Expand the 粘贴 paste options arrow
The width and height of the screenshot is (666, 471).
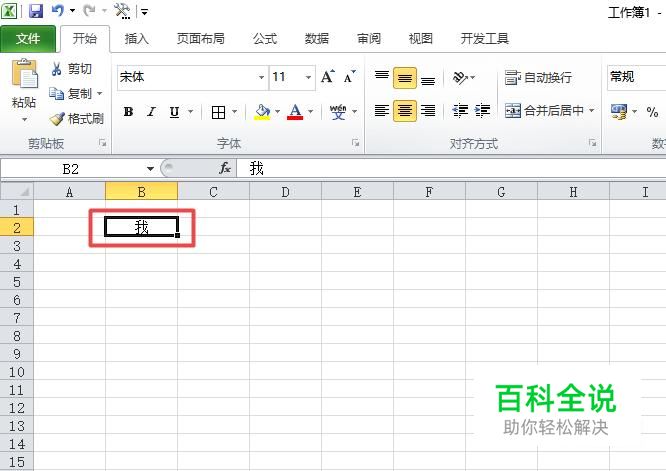click(24, 119)
